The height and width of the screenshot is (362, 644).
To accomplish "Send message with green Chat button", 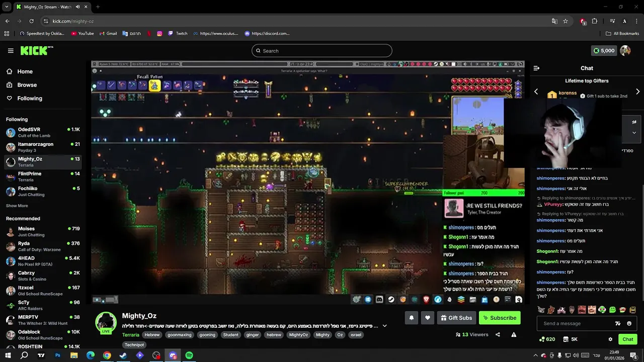I will (x=627, y=339).
